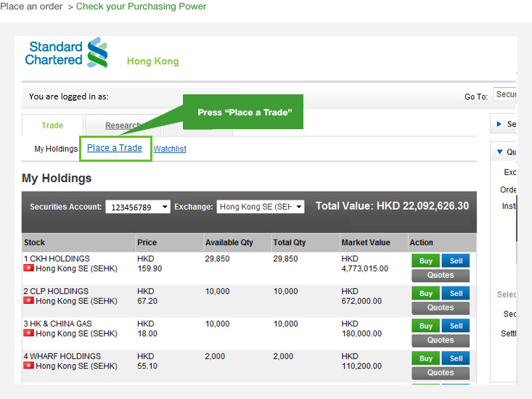This screenshot has width=532, height=399.
Task: Click Hong Kong flag icon beside CLP HOLDINGS
Action: (28, 300)
